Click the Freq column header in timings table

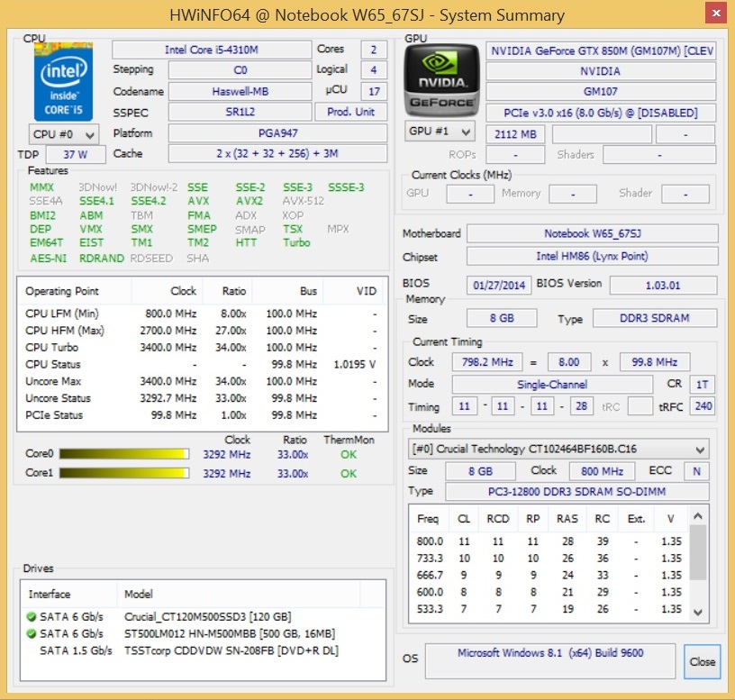click(428, 519)
